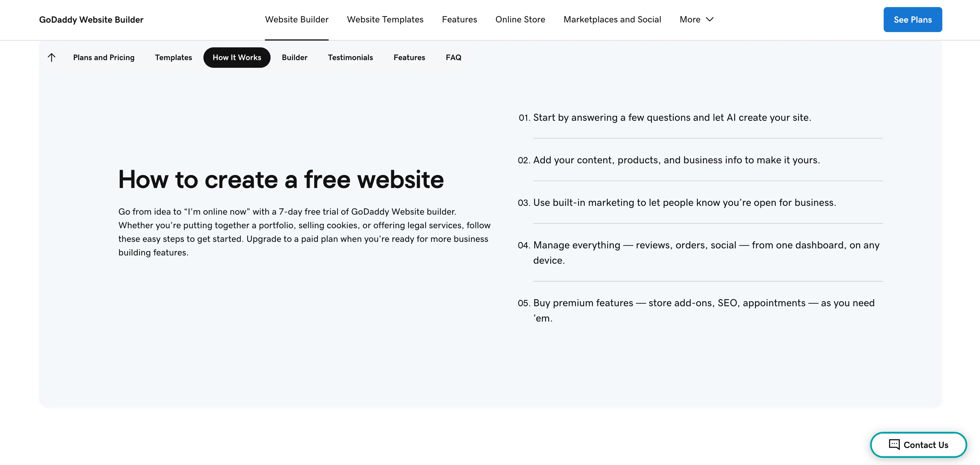Open the FAQ section
Screen dimensions: 980x465
[453, 58]
